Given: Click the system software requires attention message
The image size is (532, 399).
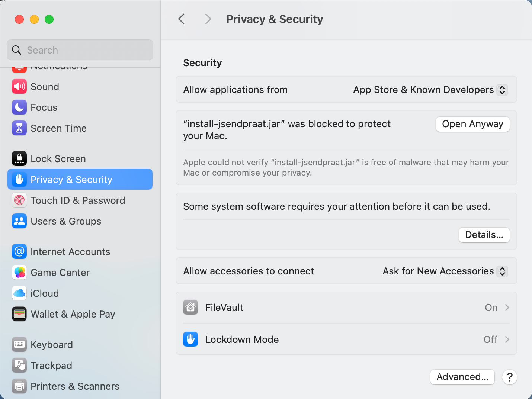Looking at the screenshot, I should point(337,206).
